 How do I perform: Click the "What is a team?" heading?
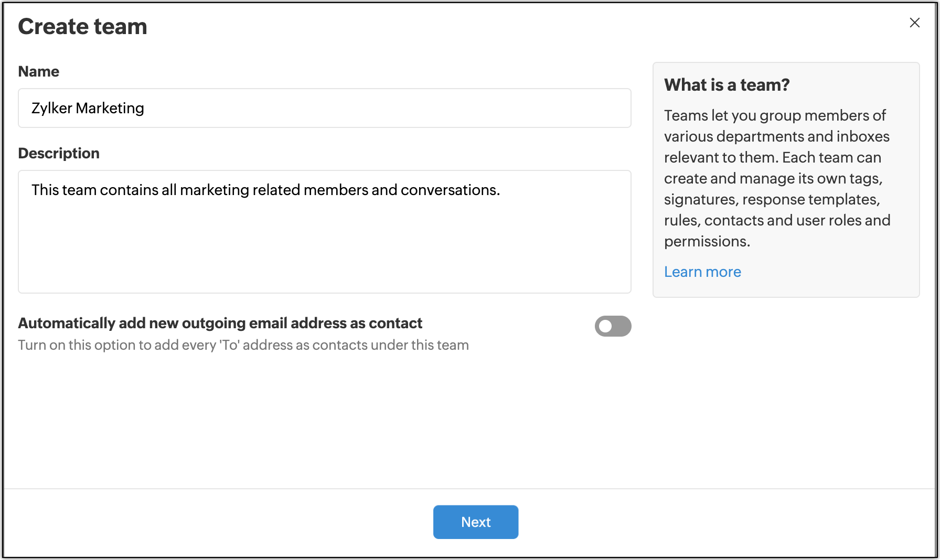pyautogui.click(x=727, y=85)
